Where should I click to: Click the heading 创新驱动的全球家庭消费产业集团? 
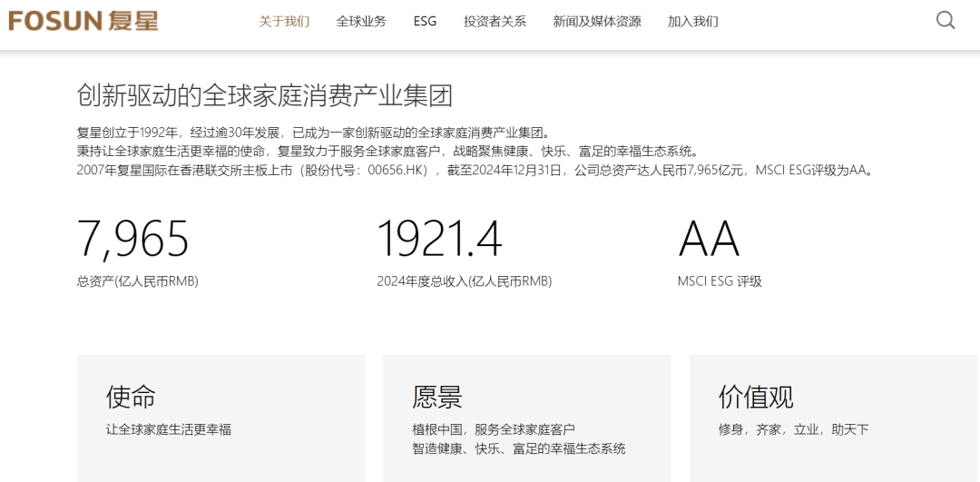[x=264, y=96]
